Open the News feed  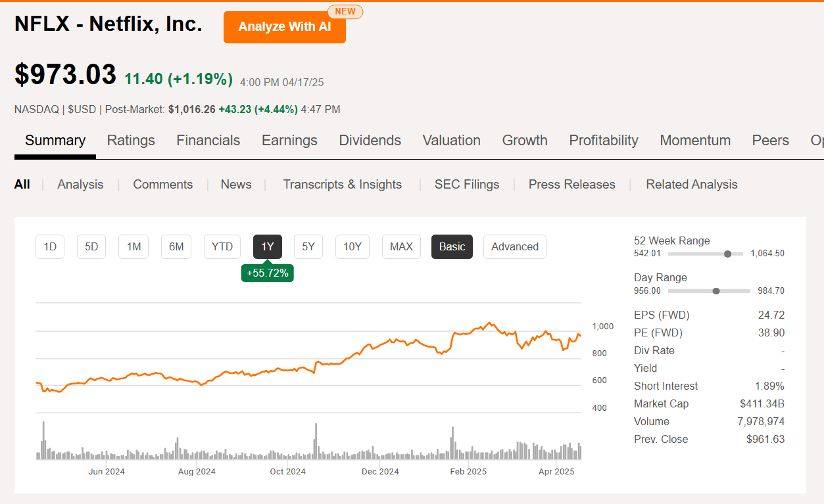point(235,184)
